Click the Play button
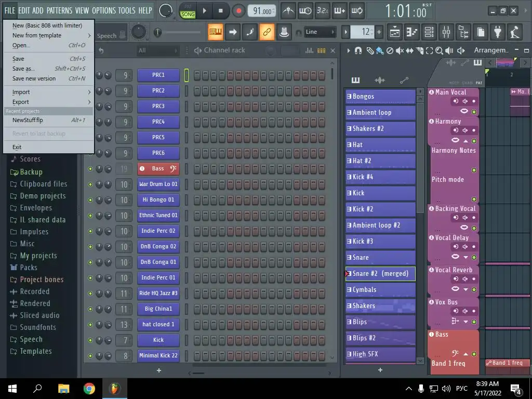The height and width of the screenshot is (399, 532). (204, 11)
